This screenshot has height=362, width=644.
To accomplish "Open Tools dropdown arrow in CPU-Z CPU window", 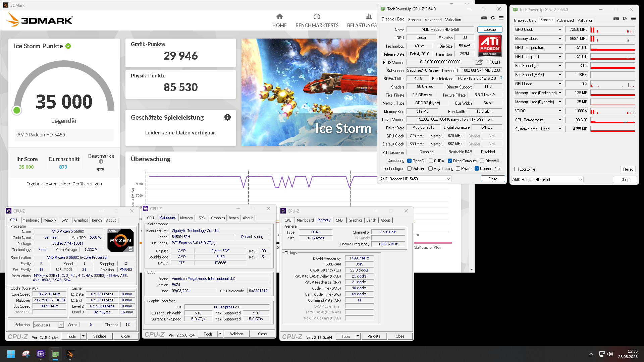I will point(83,336).
